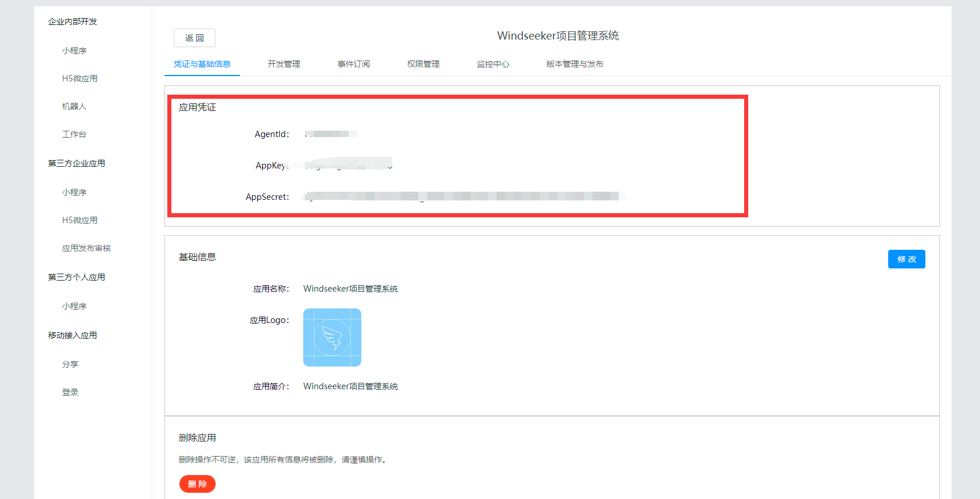Click the blurred AppSecret value
This screenshot has width=980, height=499.
tap(465, 196)
